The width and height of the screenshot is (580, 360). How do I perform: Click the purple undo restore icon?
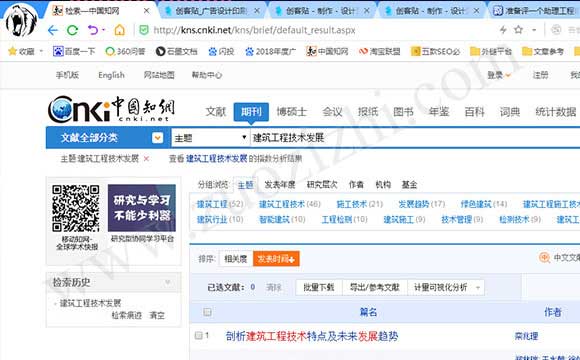pos(93,30)
